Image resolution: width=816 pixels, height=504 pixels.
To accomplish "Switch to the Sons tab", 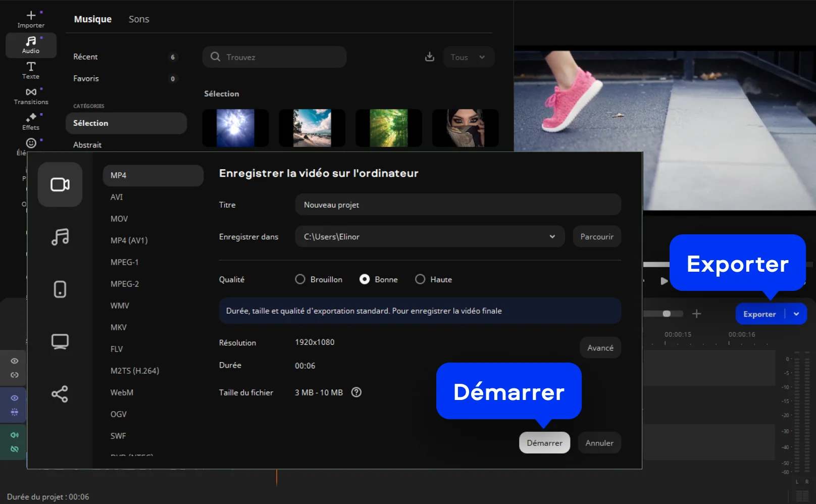I will (x=139, y=19).
